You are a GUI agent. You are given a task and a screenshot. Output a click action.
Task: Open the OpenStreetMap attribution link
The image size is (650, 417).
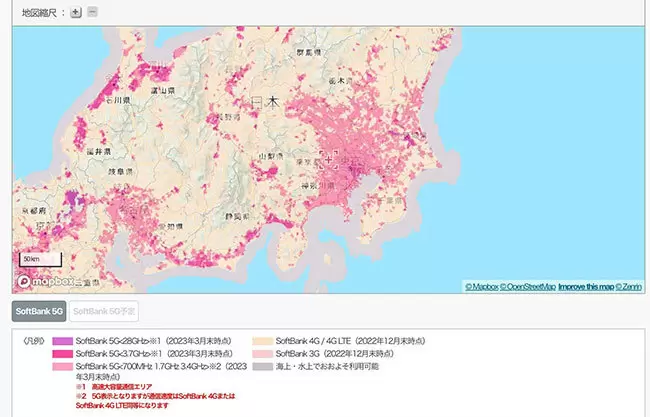[528, 287]
